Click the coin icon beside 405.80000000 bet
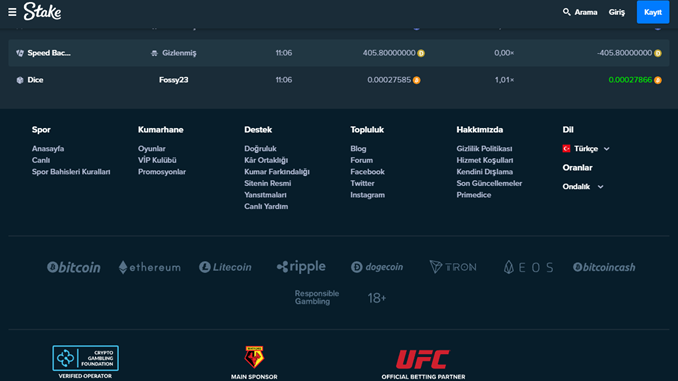The height and width of the screenshot is (381, 678). pos(421,53)
